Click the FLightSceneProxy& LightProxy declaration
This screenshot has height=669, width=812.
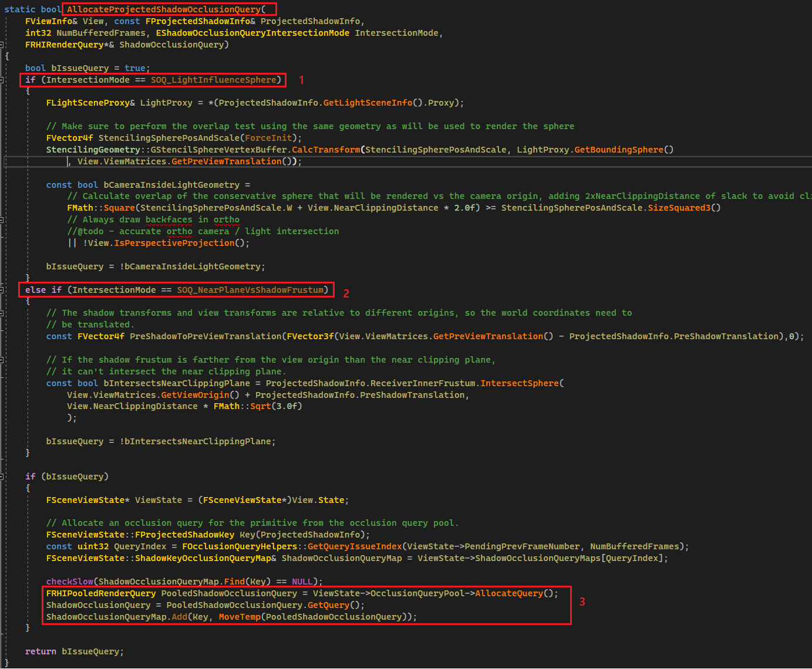click(x=119, y=103)
